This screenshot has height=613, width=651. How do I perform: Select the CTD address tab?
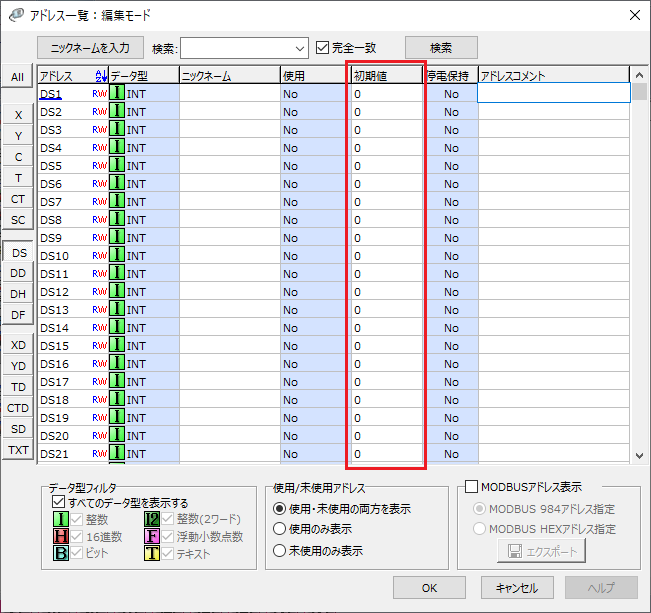tap(18, 408)
